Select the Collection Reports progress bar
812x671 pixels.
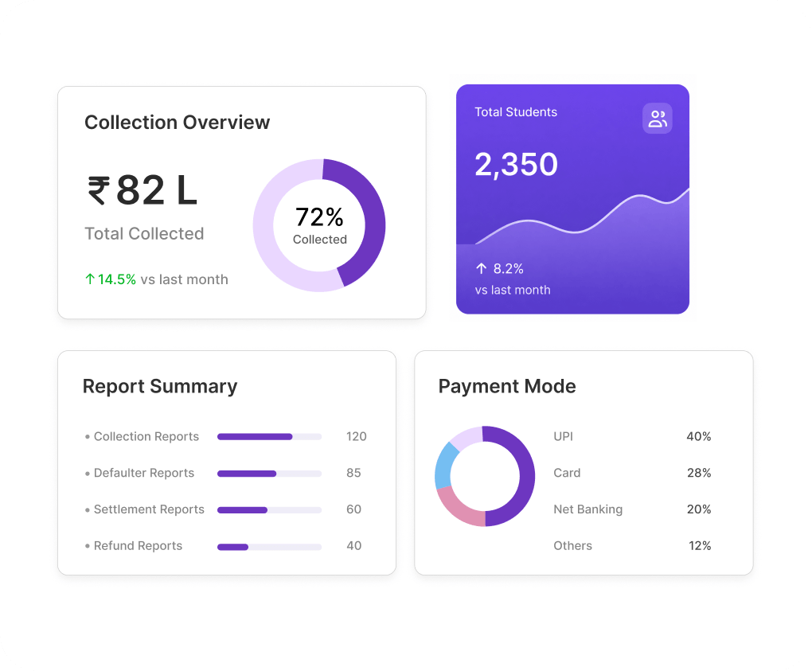click(x=269, y=437)
